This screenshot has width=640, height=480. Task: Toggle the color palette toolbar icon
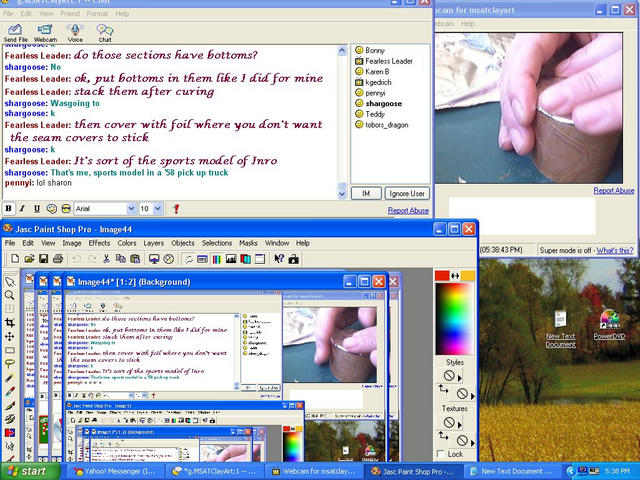[216, 259]
